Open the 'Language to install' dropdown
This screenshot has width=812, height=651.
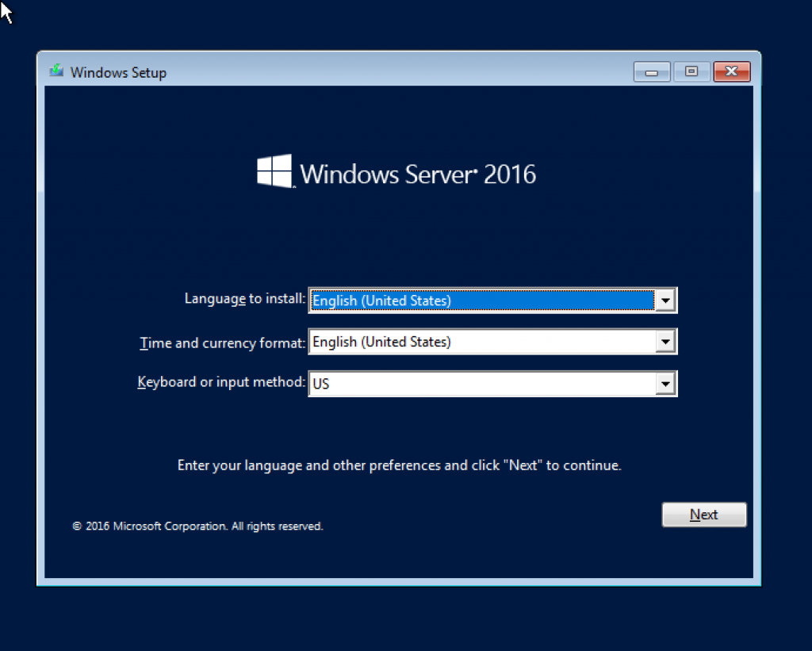665,300
